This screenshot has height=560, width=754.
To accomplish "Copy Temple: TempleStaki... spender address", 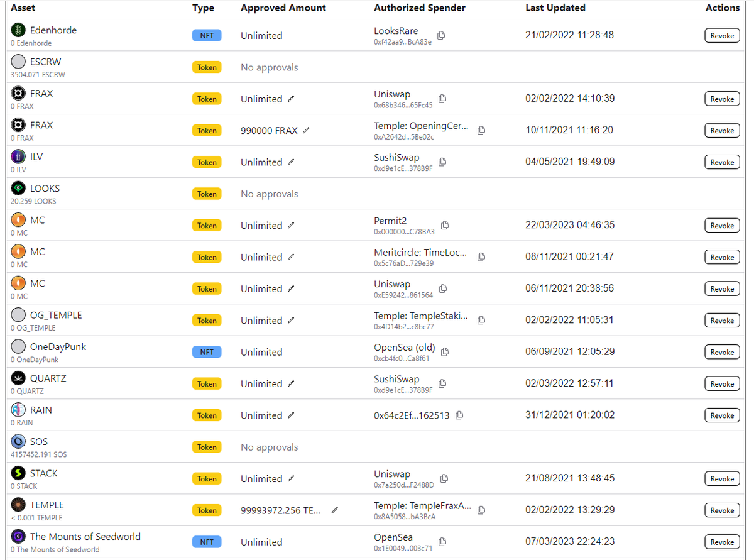I will pyautogui.click(x=481, y=321).
